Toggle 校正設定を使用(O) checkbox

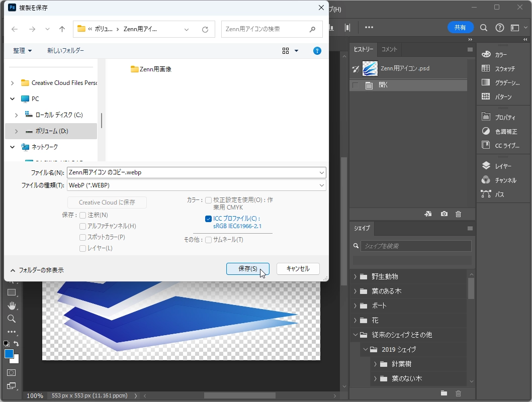coord(208,200)
